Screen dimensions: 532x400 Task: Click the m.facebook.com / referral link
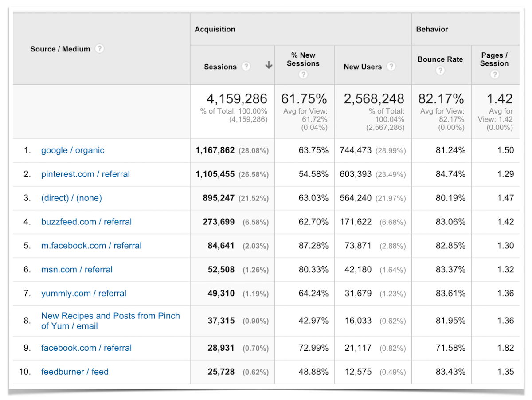point(91,245)
